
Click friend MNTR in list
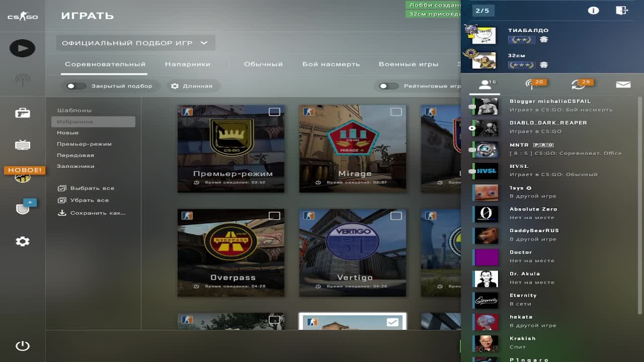(552, 149)
